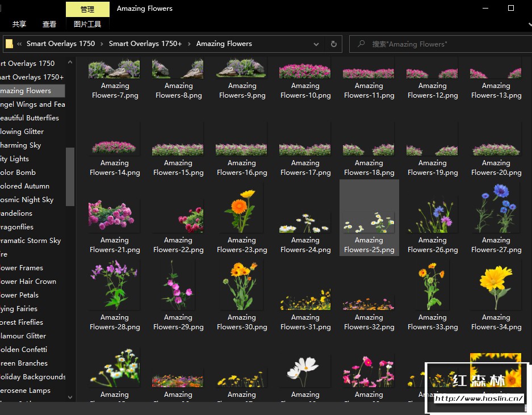Select City Lights folder in sidebar
Viewport: 532px width, 415px height.
click(x=15, y=159)
